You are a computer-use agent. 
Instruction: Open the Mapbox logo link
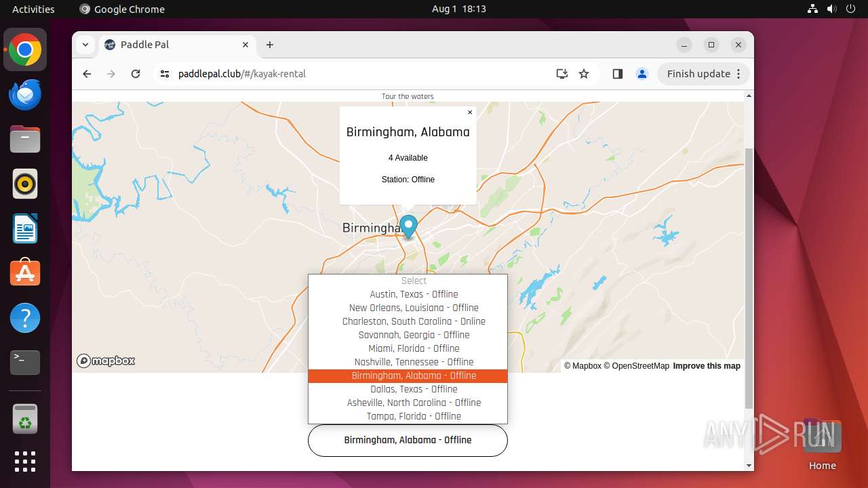pos(106,361)
